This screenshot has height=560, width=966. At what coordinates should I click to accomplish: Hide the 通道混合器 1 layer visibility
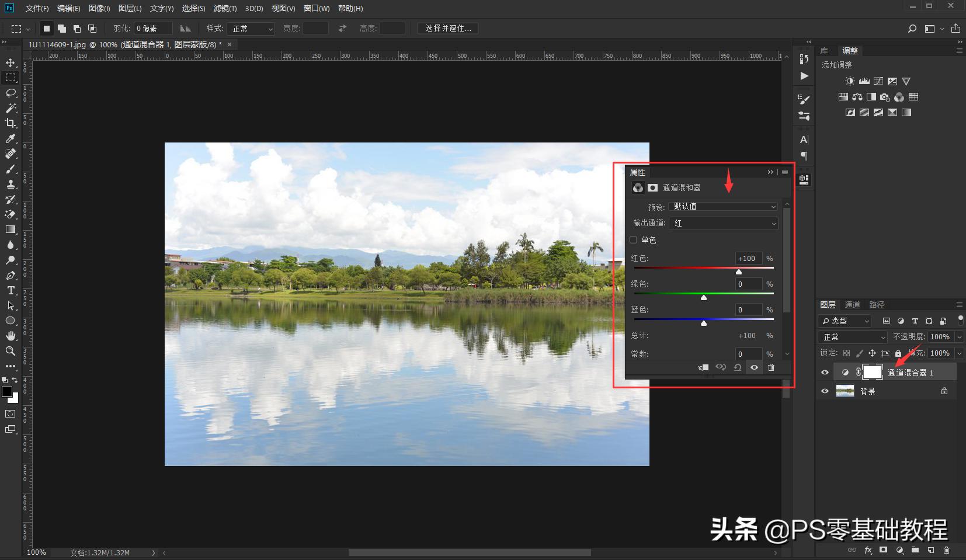tap(825, 373)
